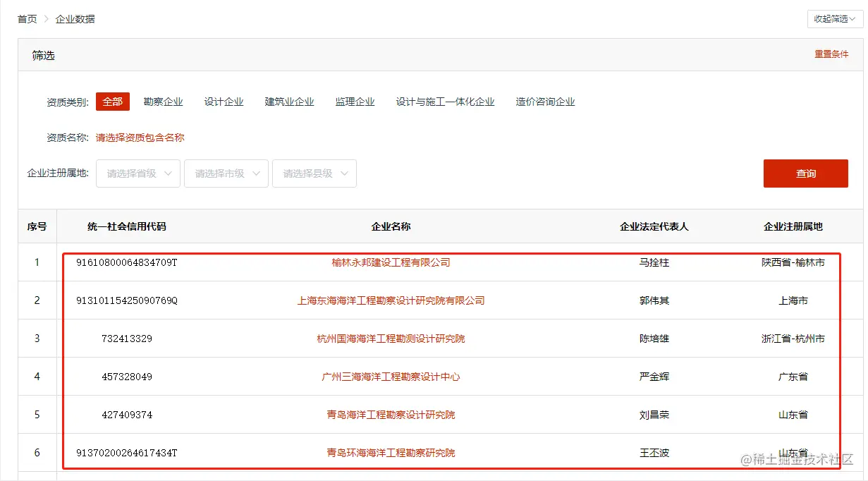This screenshot has height=481, width=868.
Task: Collapse filters with 收起筛选 button
Action: click(x=835, y=19)
